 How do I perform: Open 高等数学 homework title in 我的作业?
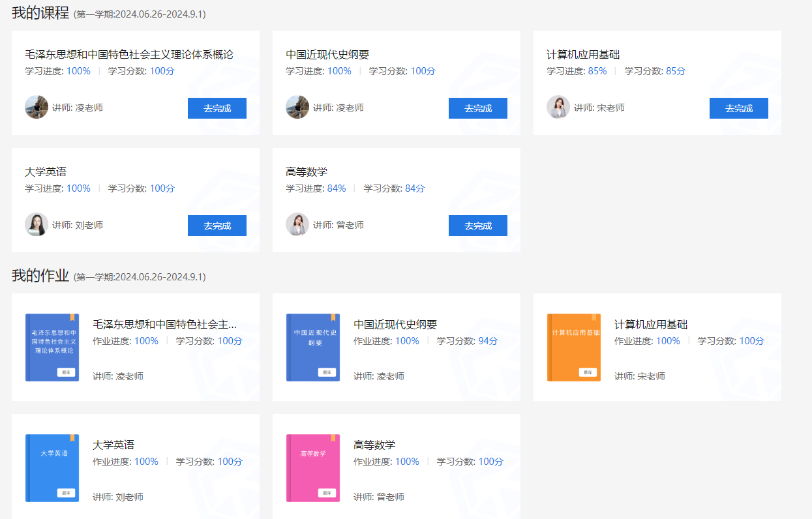click(x=374, y=445)
